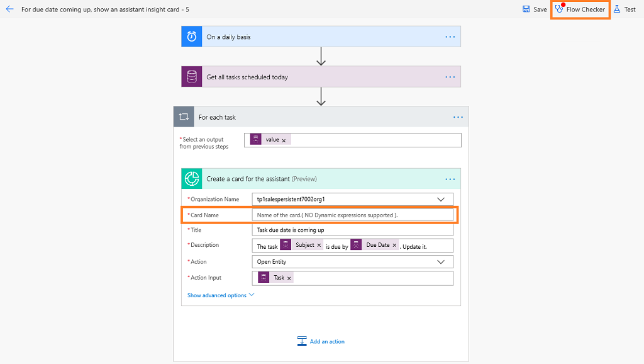Open Flow Checker stethoscope icon
Screen dimensions: 644x364
point(559,9)
